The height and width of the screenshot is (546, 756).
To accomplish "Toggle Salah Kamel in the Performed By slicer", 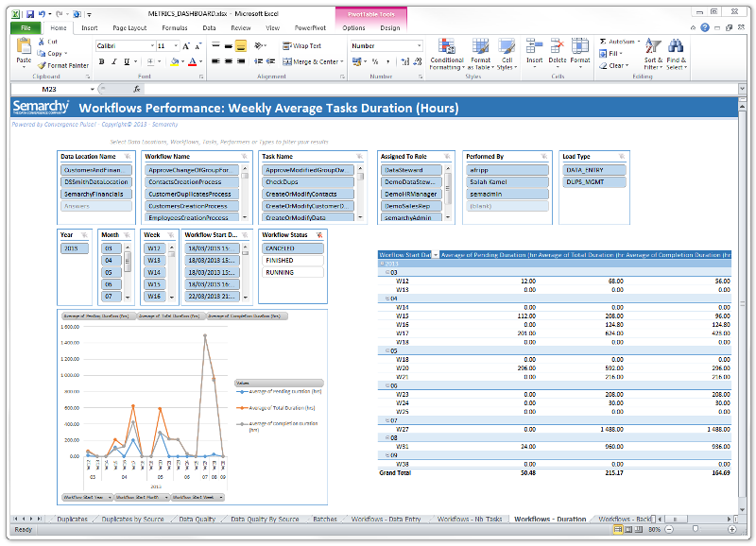I will [507, 182].
